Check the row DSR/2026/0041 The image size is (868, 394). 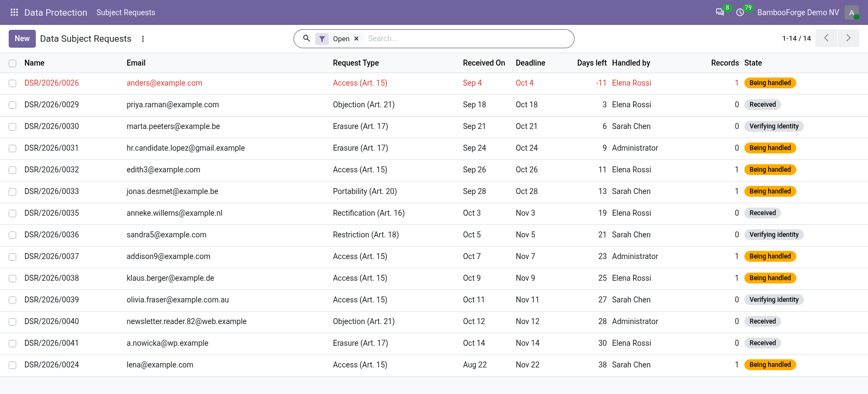click(x=12, y=344)
